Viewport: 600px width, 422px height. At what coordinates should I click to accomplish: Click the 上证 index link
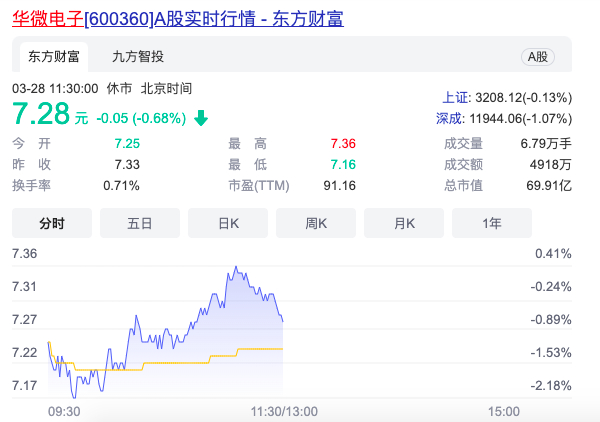[x=455, y=98]
